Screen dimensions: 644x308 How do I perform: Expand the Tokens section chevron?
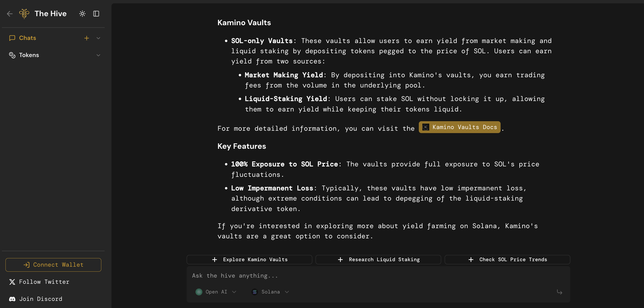pyautogui.click(x=98, y=55)
